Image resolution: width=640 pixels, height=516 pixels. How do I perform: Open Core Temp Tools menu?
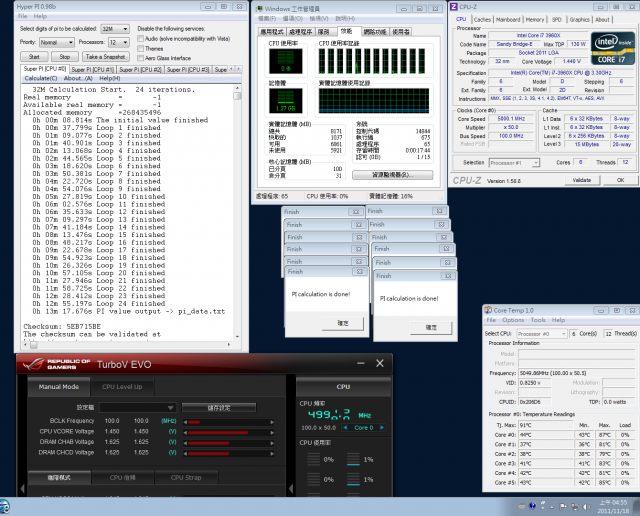pyautogui.click(x=538, y=320)
